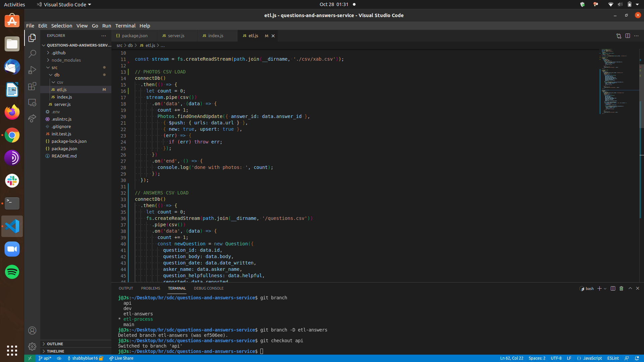
Task: Collapse the db folder
Action: pos(57,75)
